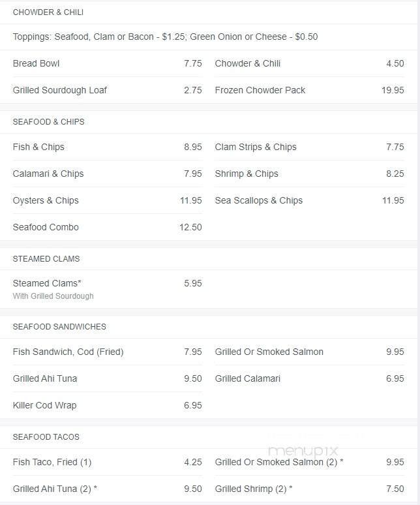Choose the Seafood Combo item
Screen dimensions: 420x505
pos(107,227)
